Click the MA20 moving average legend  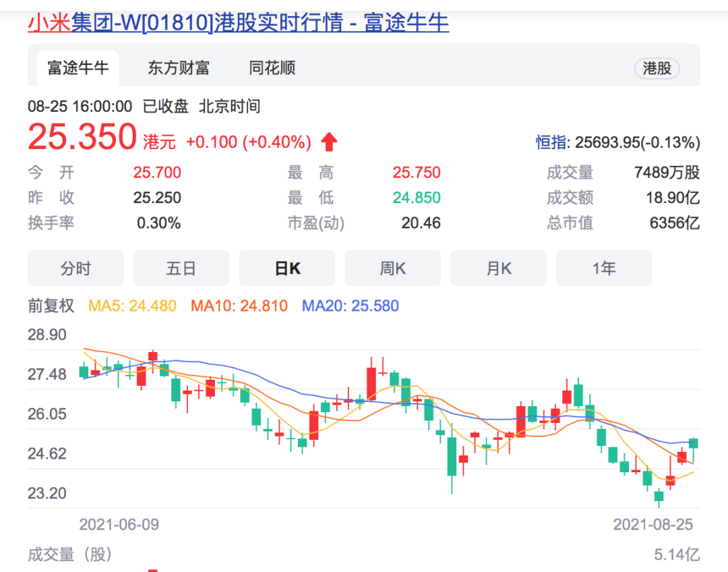pos(351,306)
